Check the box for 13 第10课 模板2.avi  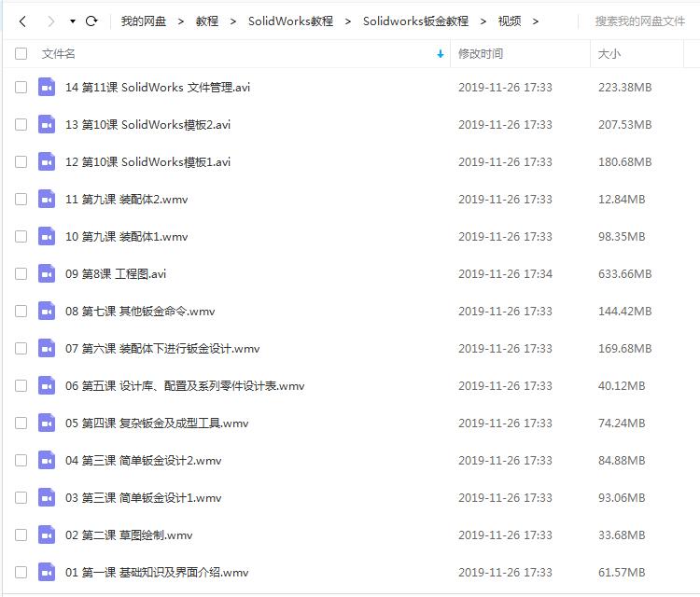21,124
